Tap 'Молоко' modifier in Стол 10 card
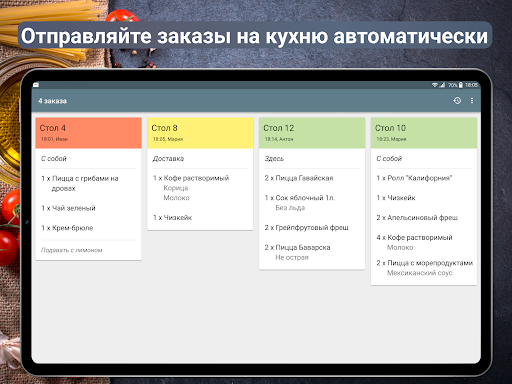This screenshot has width=512, height=384. click(400, 247)
